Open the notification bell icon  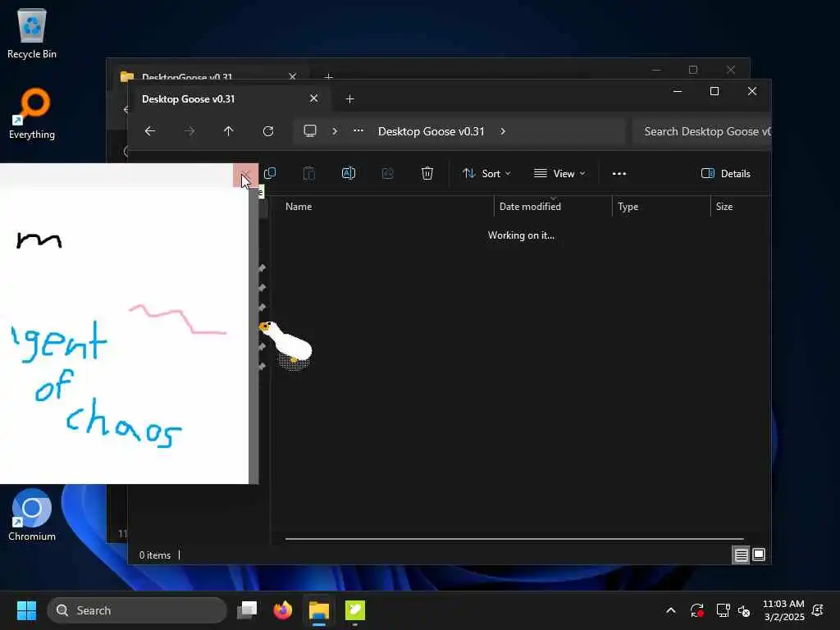[818, 610]
